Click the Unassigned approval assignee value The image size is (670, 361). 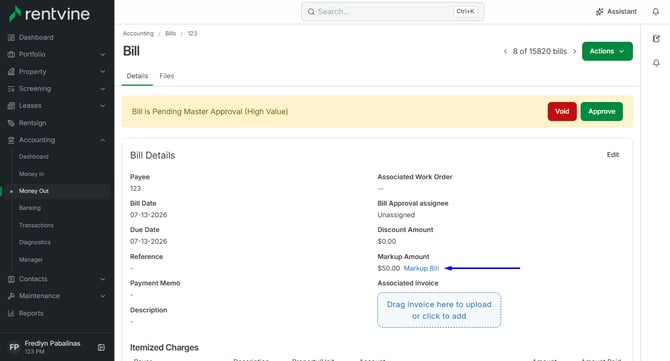[x=396, y=215]
